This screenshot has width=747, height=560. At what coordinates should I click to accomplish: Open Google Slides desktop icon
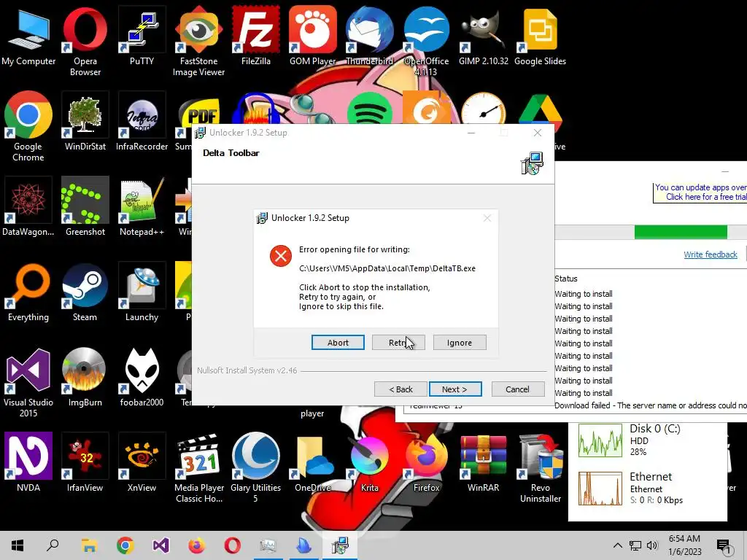coord(541,36)
